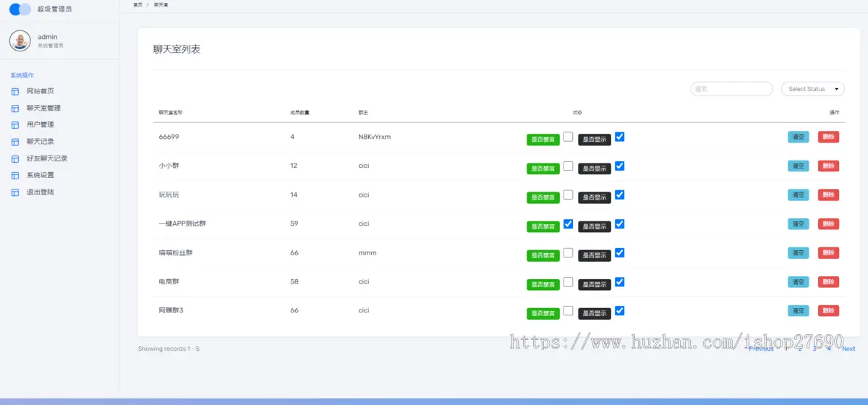Go to the Previous page
868x405 pixels.
[x=761, y=349]
